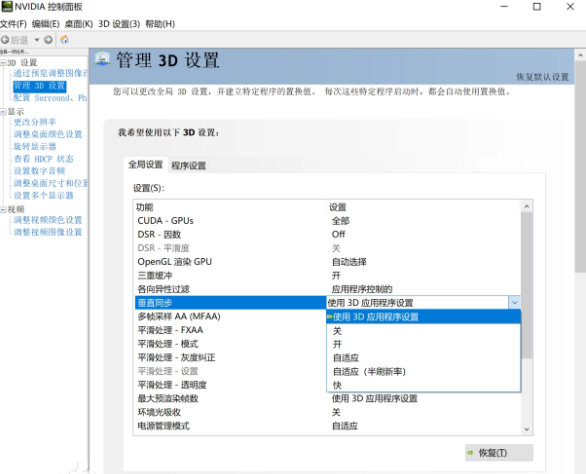Collapse the 视频 tree node
This screenshot has height=474, width=586.
coord(3,209)
